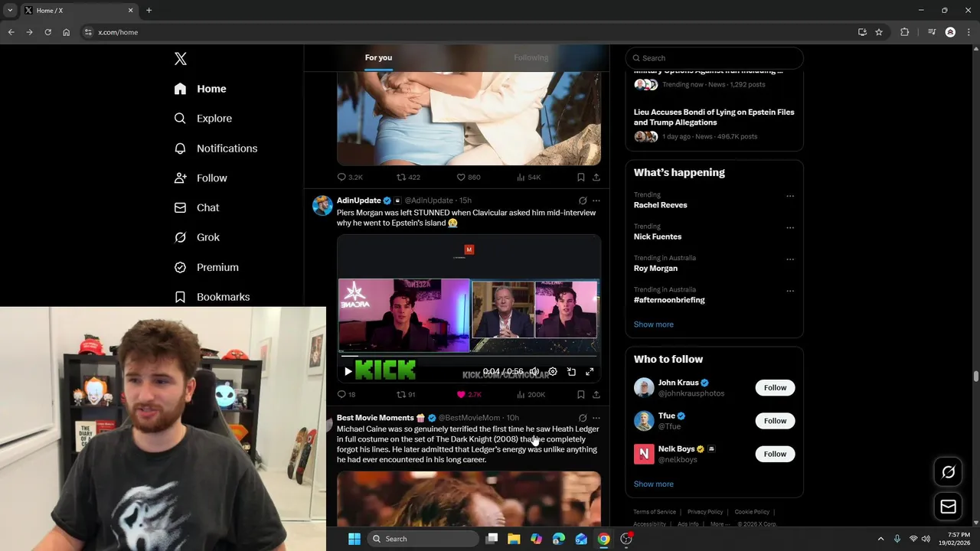Image resolution: width=980 pixels, height=551 pixels.
Task: Open Premium in left sidebar
Action: 206,267
